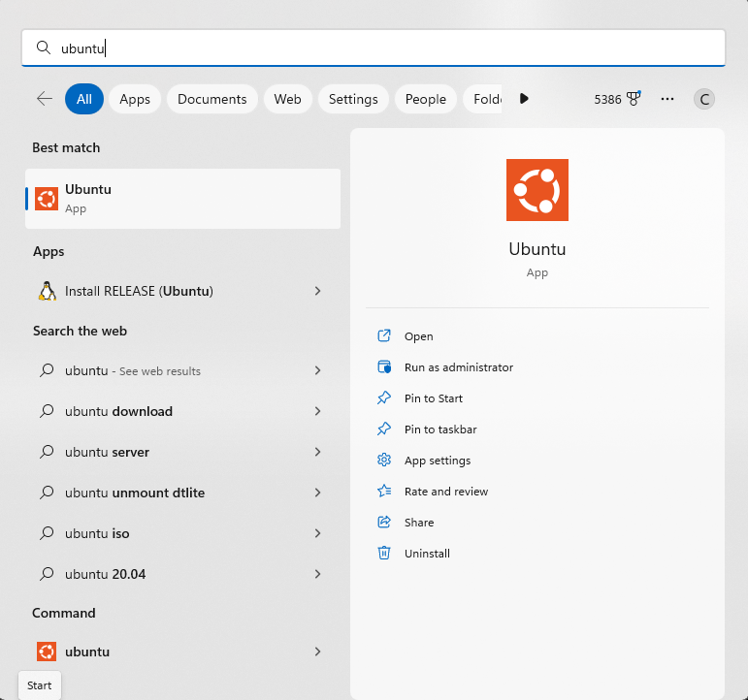Expand chevron for 'ubuntu 20.04'
Screen dimensions: 748x700
[317, 574]
